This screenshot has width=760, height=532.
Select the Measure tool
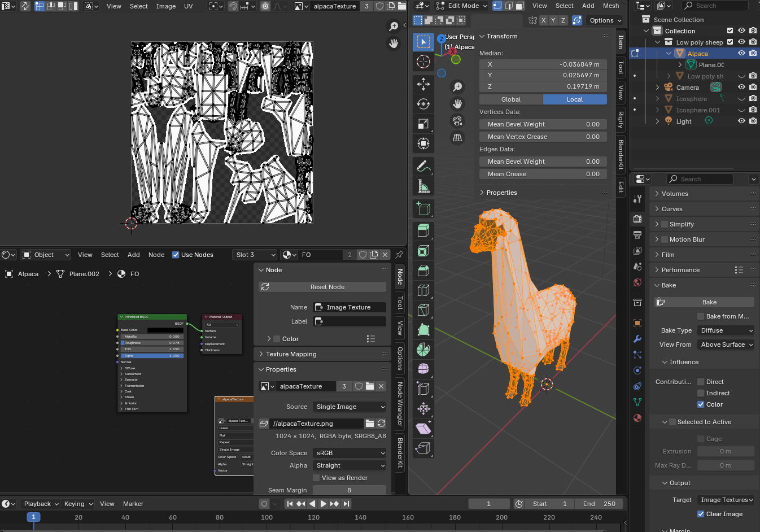(x=423, y=186)
